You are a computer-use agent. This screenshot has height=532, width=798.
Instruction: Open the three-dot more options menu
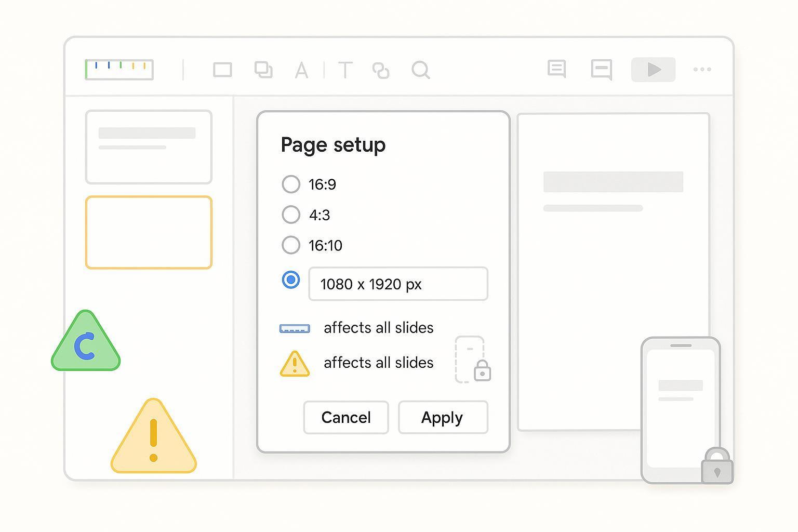click(x=702, y=70)
